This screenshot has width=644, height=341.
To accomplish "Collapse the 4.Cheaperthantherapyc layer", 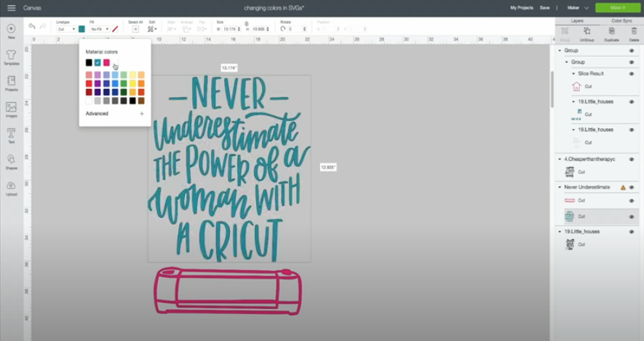I will 560,159.
